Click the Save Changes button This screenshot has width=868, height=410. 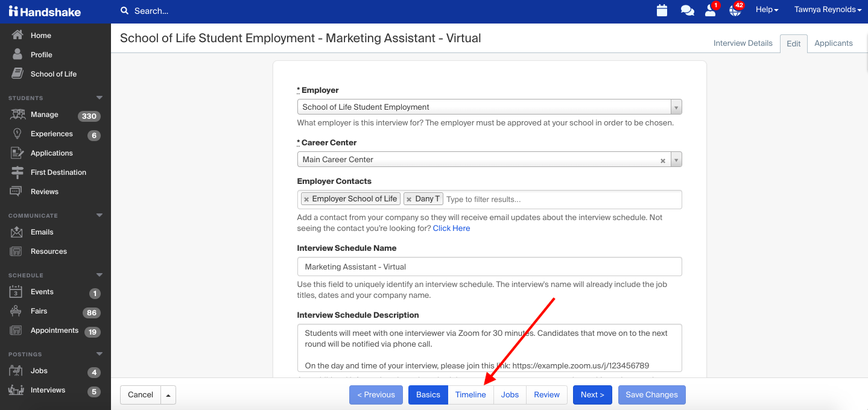coord(651,395)
